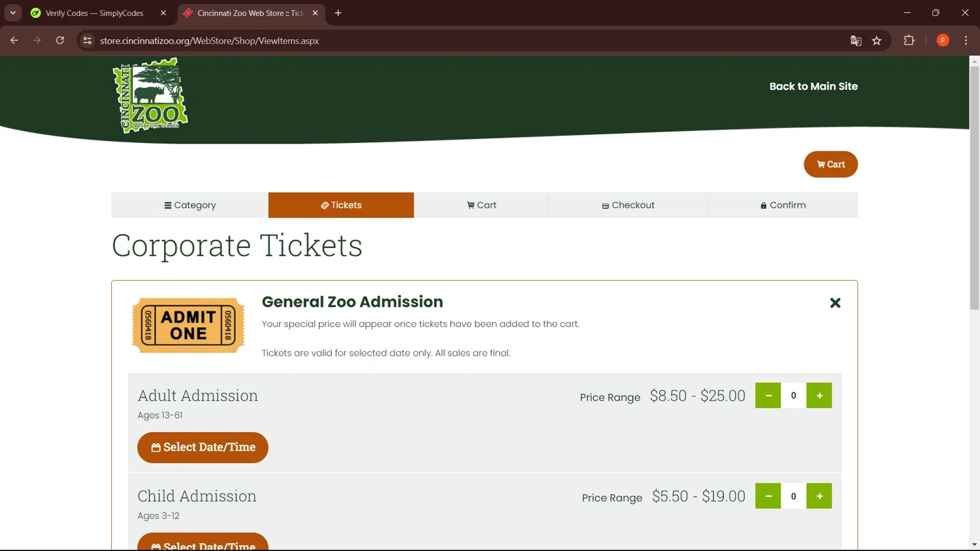This screenshot has width=980, height=551.
Task: Close the Cincinnati Zoo Web Store tab
Action: tap(315, 13)
